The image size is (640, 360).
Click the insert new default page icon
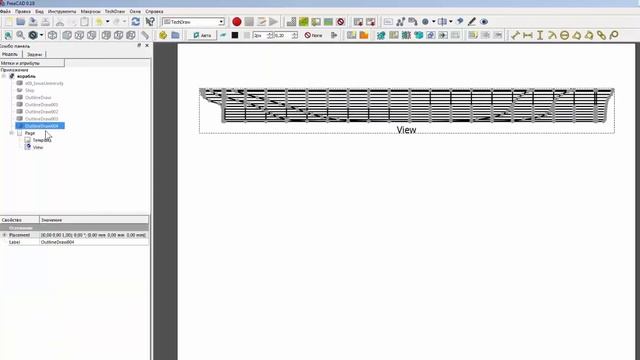pyautogui.click(x=351, y=36)
